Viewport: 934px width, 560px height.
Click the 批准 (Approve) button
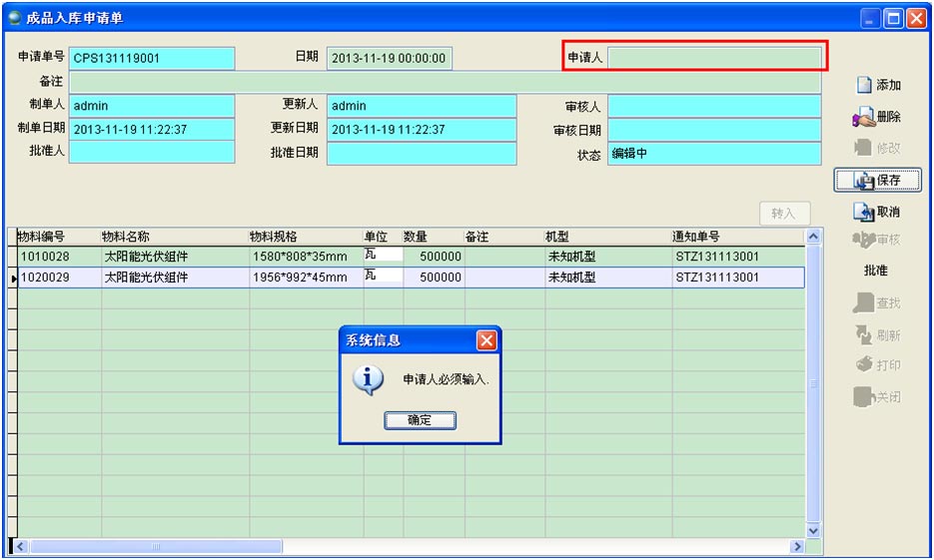875,271
